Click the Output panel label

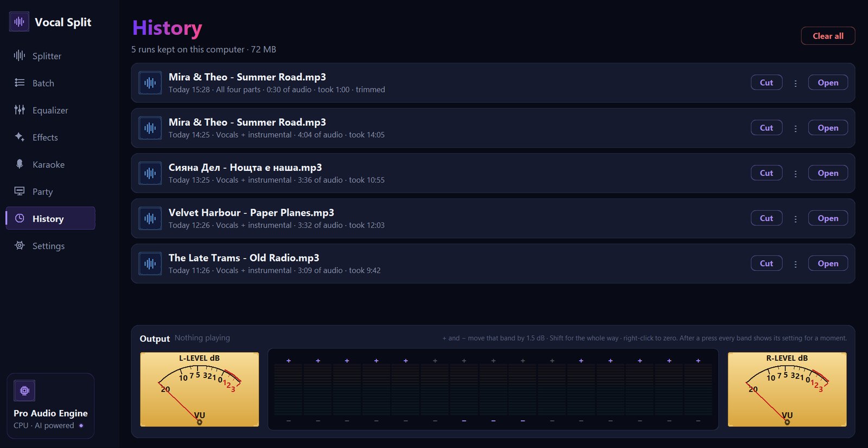155,338
